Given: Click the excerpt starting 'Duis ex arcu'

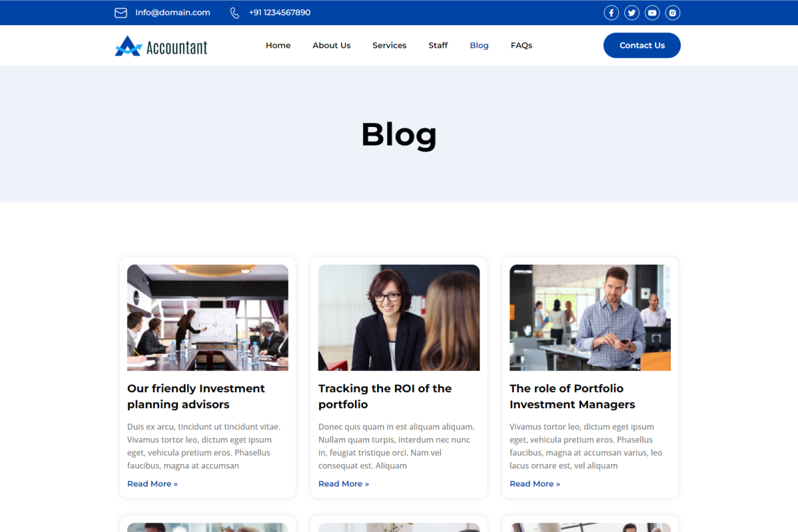Looking at the screenshot, I should (204, 446).
